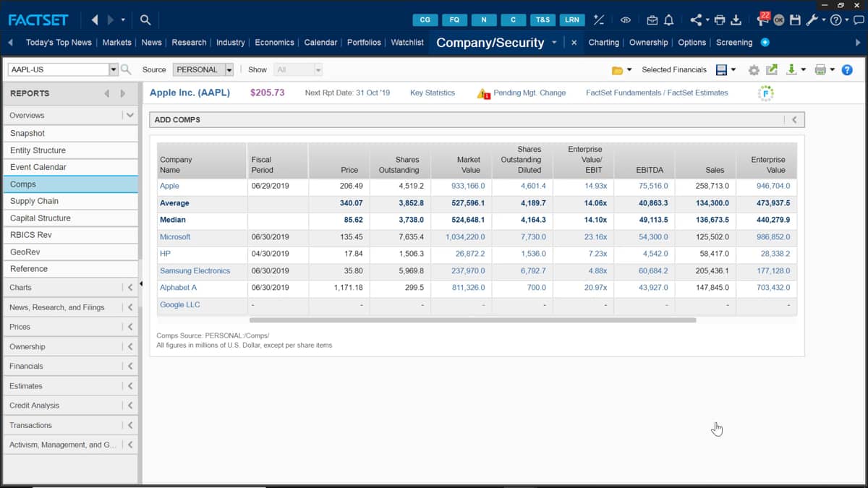This screenshot has height=488, width=868.
Task: Open the briefcase portfolio icon
Action: 652,20
